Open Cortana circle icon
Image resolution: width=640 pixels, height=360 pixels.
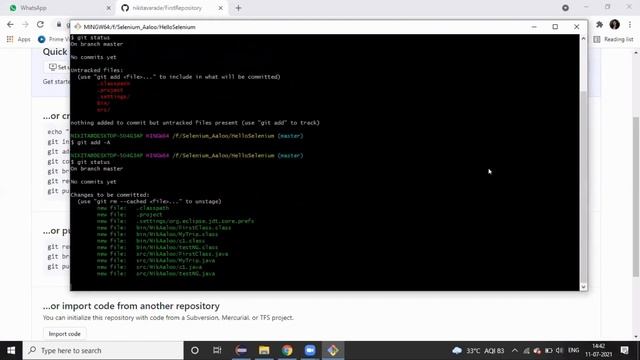(195, 351)
